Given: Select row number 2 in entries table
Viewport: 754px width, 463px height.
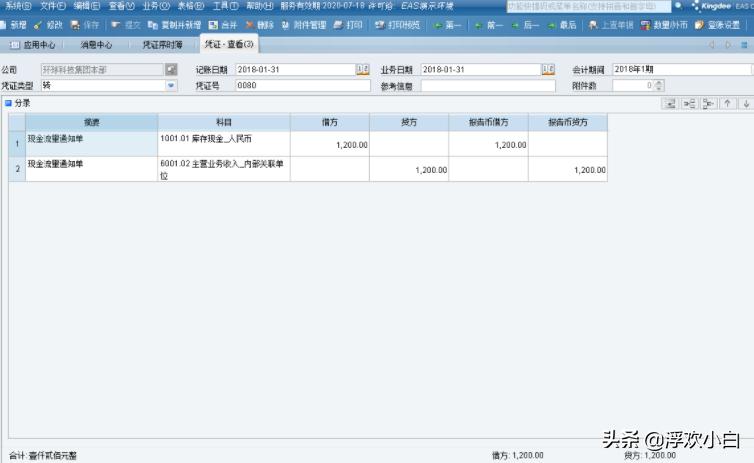Looking at the screenshot, I should [x=17, y=169].
